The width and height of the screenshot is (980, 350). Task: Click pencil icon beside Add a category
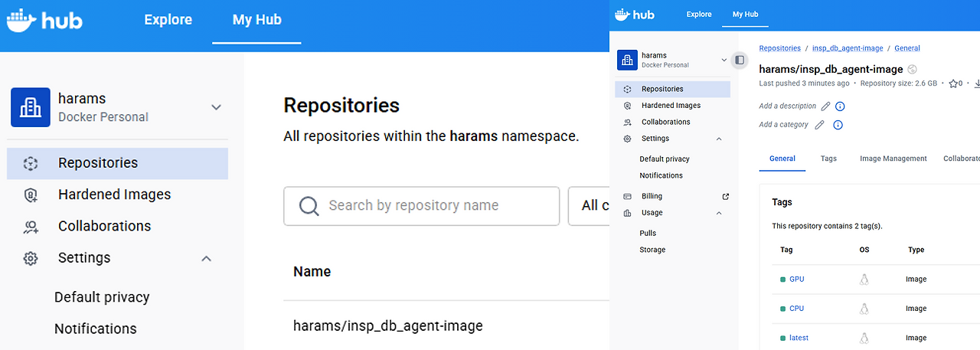819,125
